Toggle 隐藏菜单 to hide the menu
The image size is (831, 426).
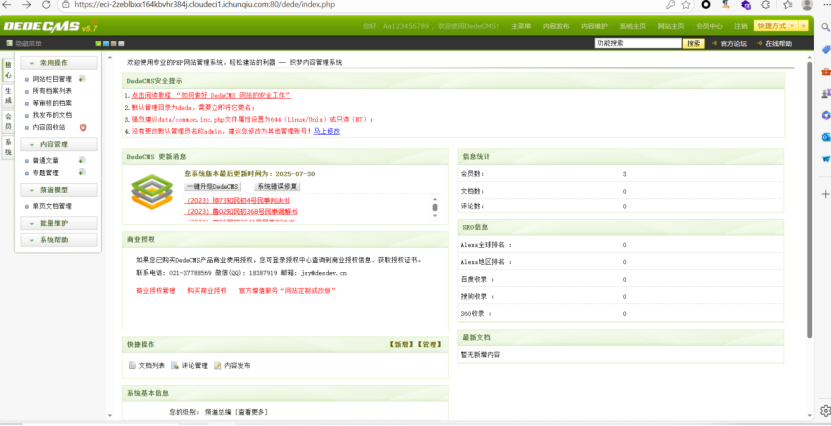tap(22, 44)
